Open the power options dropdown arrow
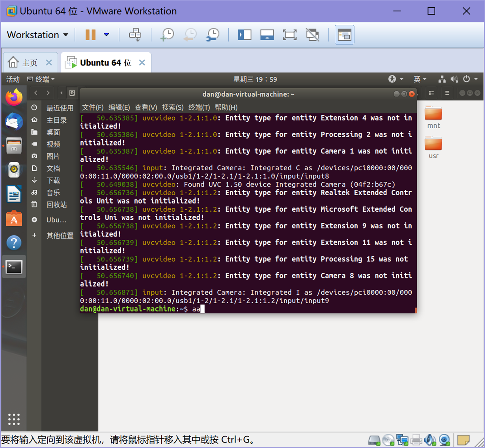Viewport: 485px width, 448px height. tap(106, 35)
